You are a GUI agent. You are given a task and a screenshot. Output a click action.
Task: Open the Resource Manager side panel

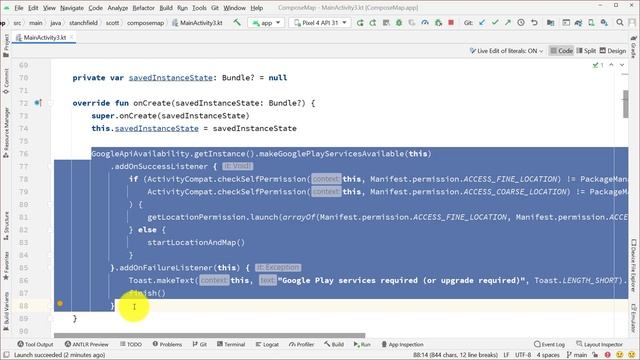[x=6, y=132]
